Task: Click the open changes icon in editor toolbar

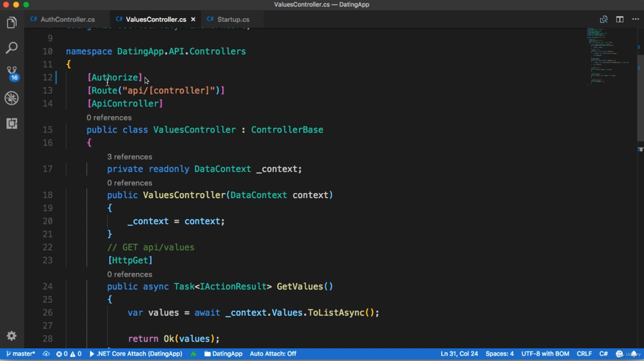Action: coord(603,19)
